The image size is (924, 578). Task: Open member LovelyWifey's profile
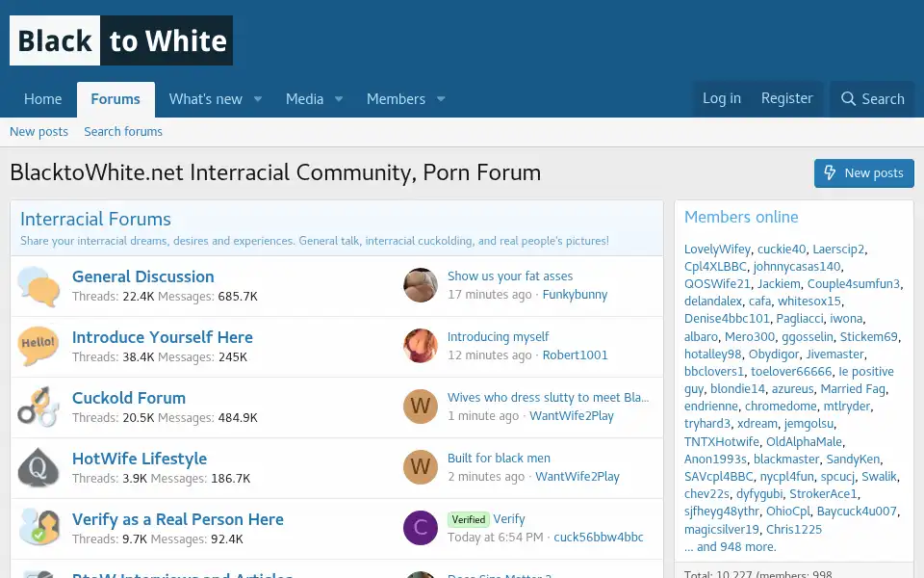[x=717, y=250]
